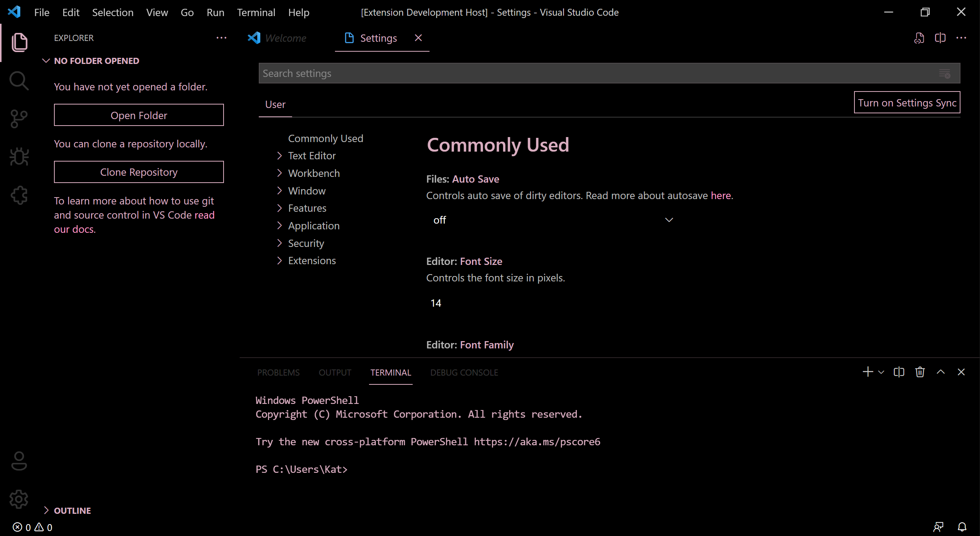Maximize panel size with up chevron
The height and width of the screenshot is (536, 980).
(941, 372)
